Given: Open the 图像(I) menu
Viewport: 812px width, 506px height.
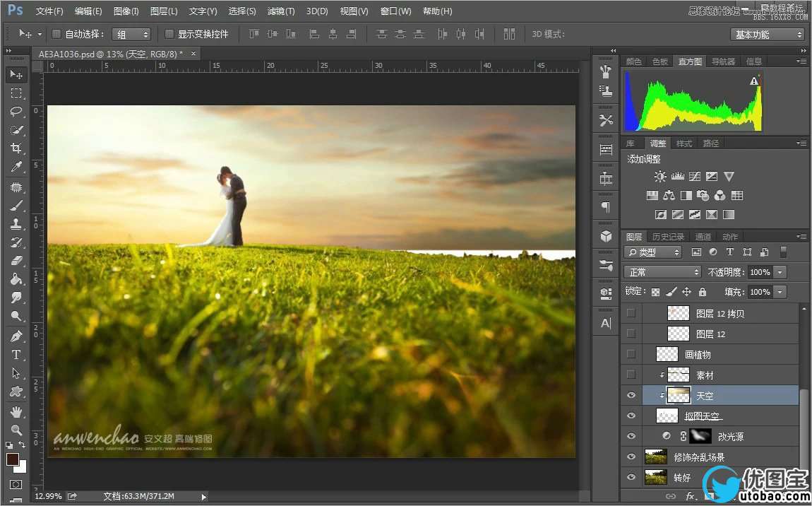Looking at the screenshot, I should click(126, 11).
